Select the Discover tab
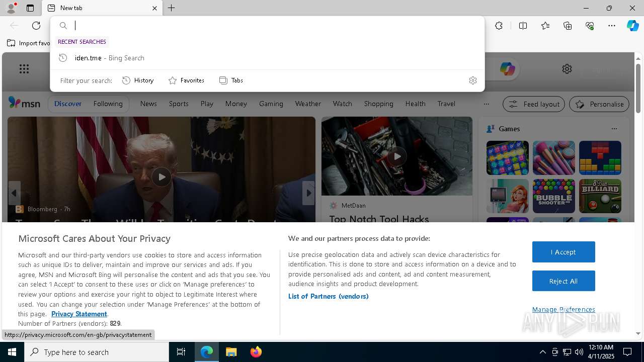 click(x=68, y=104)
